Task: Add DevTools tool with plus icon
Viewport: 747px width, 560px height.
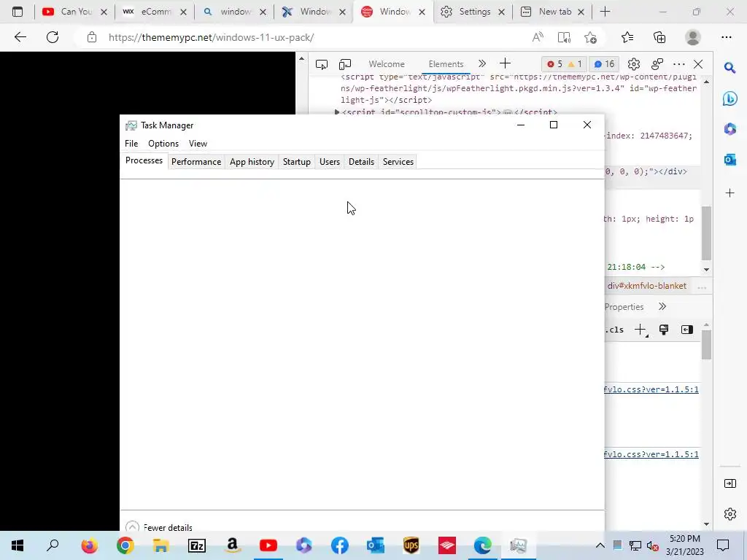Action: coord(505,63)
